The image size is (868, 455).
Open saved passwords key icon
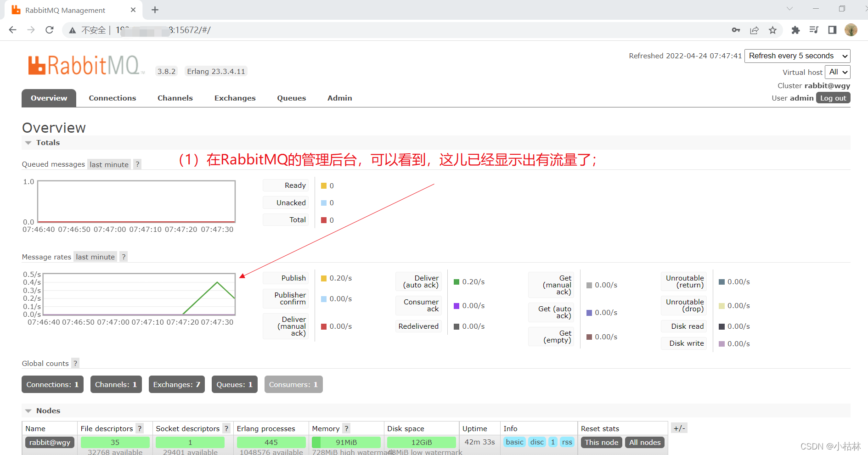(x=736, y=30)
